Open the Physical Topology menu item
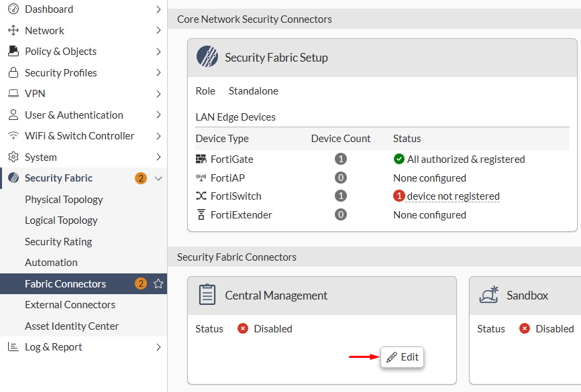581x392 pixels. point(64,199)
